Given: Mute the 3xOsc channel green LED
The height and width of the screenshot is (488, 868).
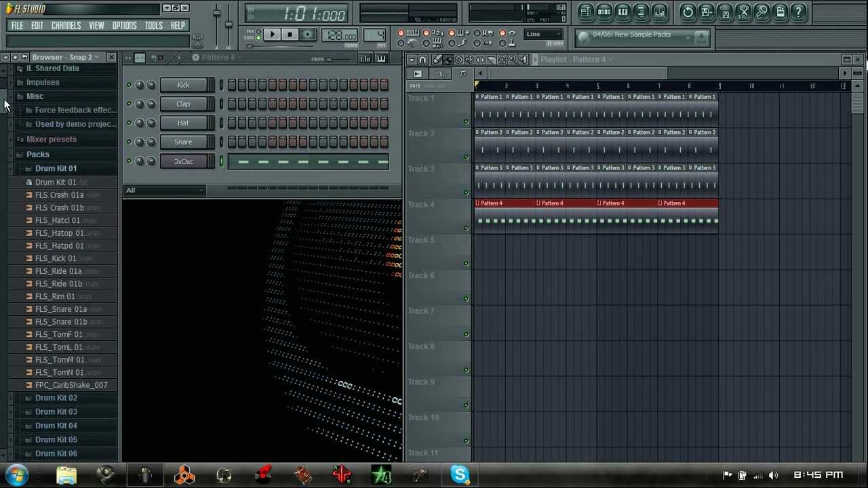Looking at the screenshot, I should [x=129, y=161].
